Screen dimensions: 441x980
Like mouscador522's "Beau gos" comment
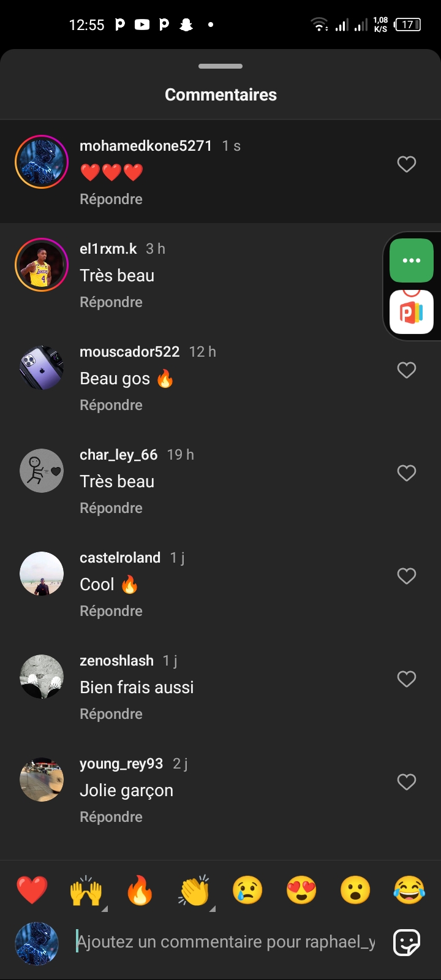[407, 370]
